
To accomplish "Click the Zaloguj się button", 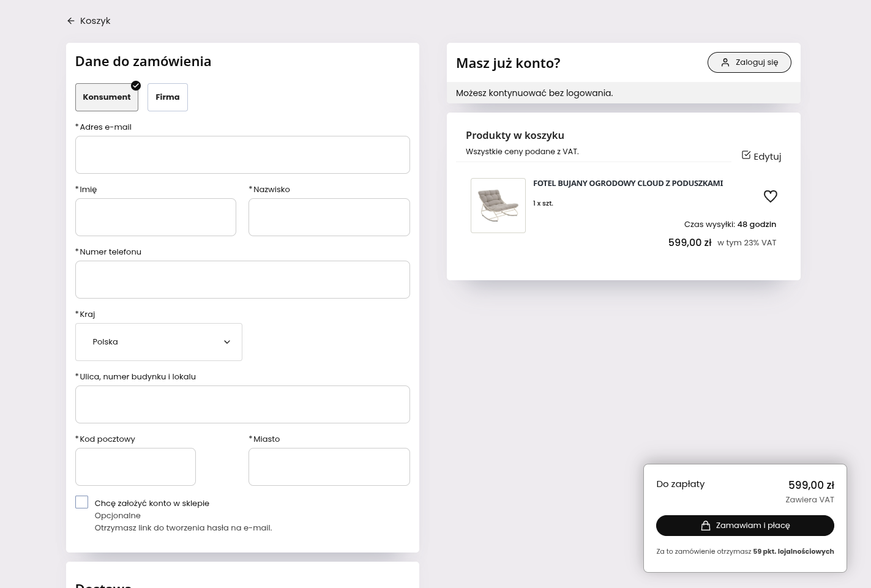I will tap(749, 62).
